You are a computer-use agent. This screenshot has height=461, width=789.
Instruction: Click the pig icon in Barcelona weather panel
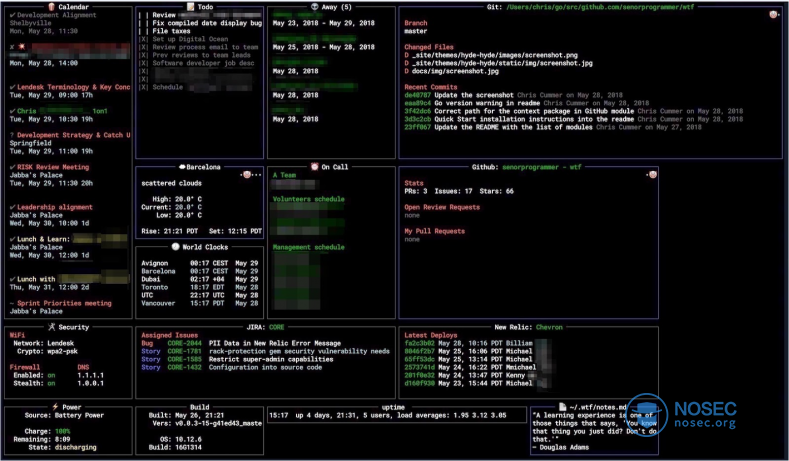click(247, 175)
